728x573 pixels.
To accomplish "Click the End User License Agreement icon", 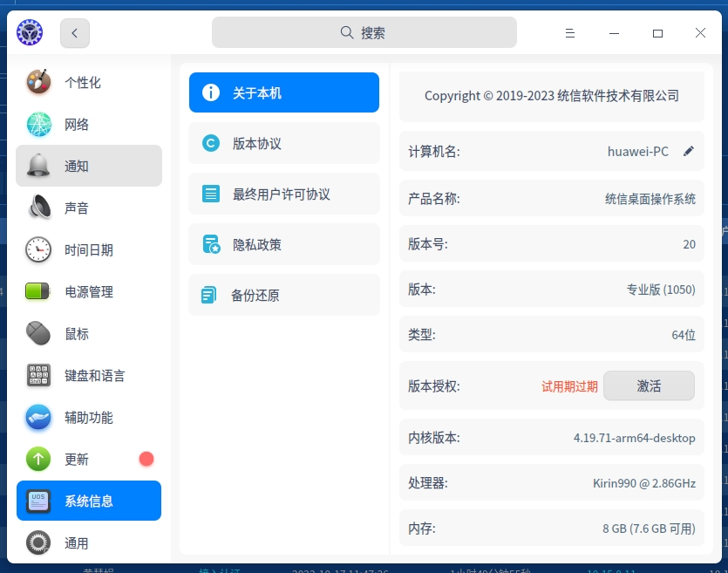I will pyautogui.click(x=211, y=194).
